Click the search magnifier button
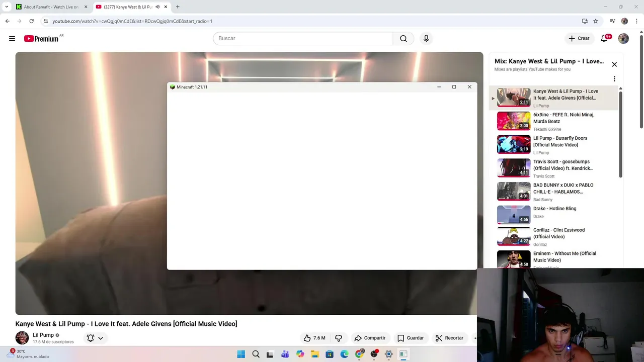This screenshot has width=644, height=362. point(404,39)
